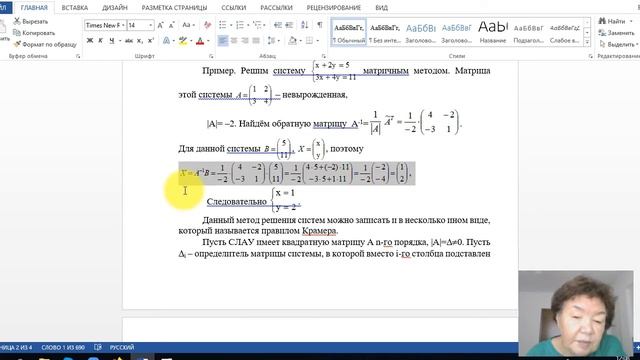Apply paragraph shading bucket
The height and width of the screenshot is (360, 640).
[293, 40]
